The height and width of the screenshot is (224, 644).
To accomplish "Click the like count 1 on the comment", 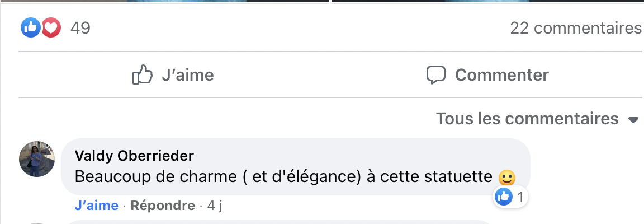I will pos(520,197).
